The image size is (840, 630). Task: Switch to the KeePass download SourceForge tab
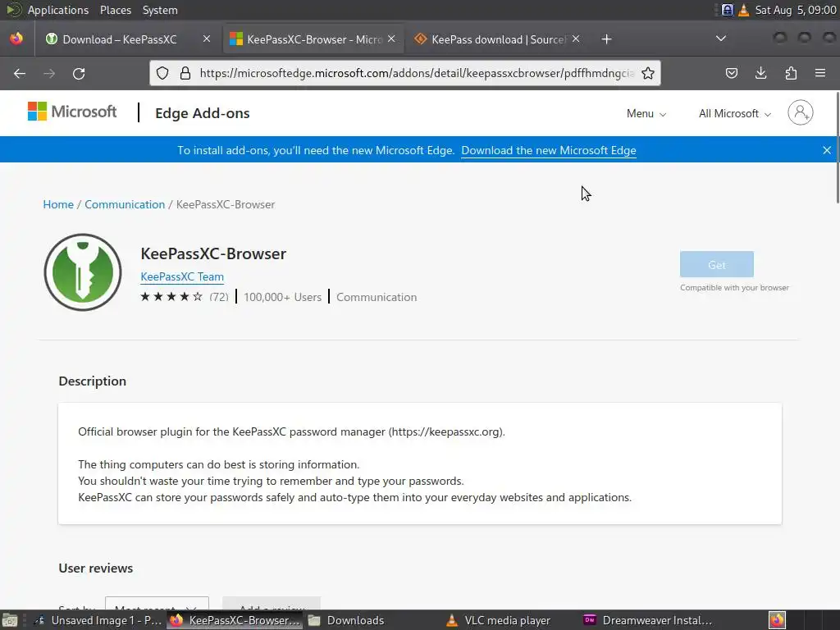(x=498, y=39)
